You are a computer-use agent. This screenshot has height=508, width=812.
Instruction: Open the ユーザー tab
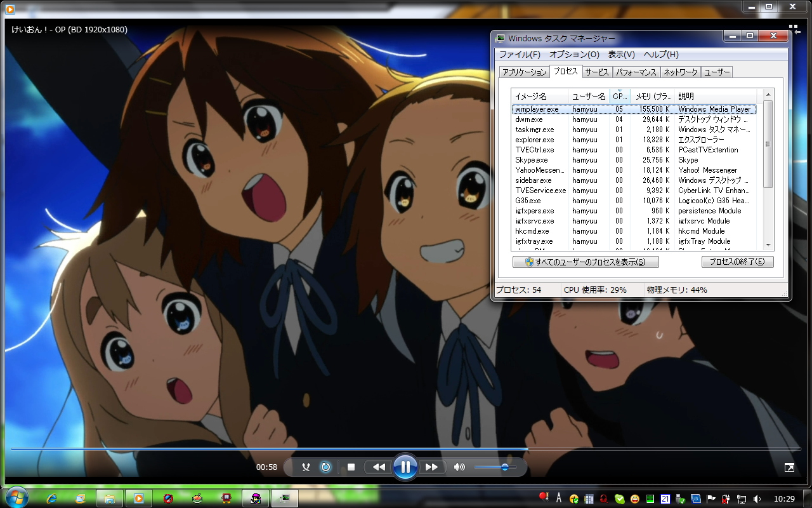point(717,72)
